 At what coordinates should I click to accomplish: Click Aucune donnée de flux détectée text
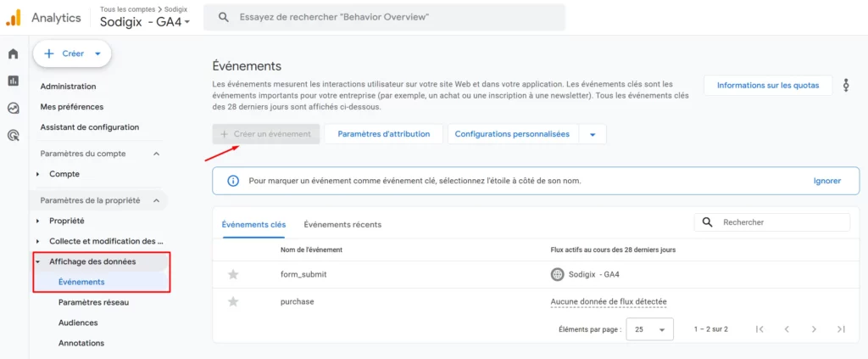click(609, 302)
